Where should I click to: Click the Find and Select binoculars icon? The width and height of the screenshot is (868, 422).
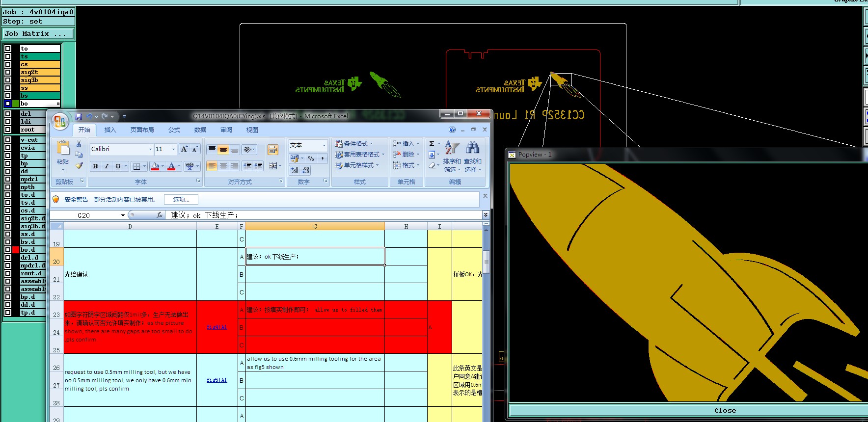pos(472,148)
